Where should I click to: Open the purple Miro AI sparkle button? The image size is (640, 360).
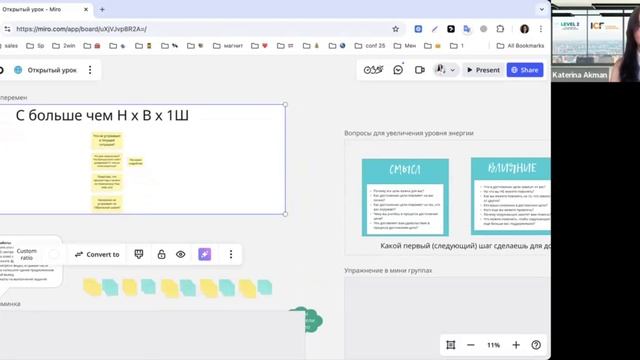click(204, 254)
